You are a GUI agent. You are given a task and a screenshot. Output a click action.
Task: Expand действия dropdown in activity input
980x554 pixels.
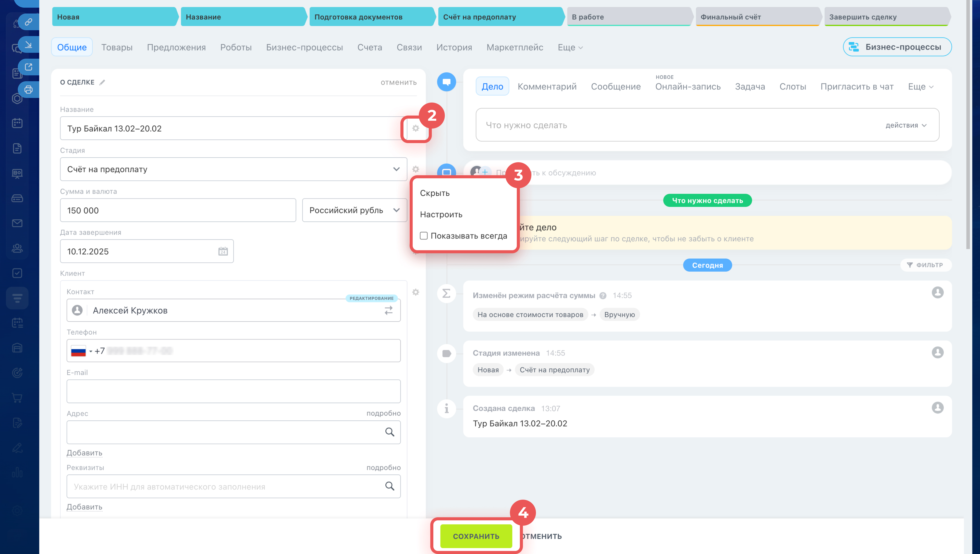tap(906, 125)
